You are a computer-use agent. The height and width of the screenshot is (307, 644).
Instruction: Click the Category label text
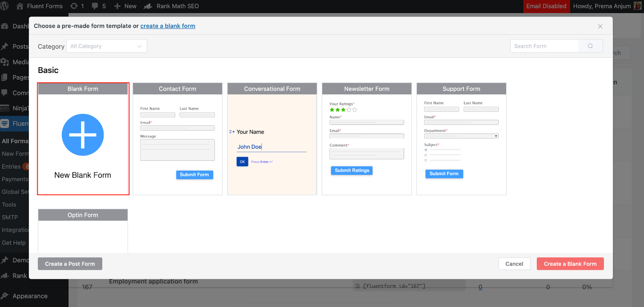point(51,46)
